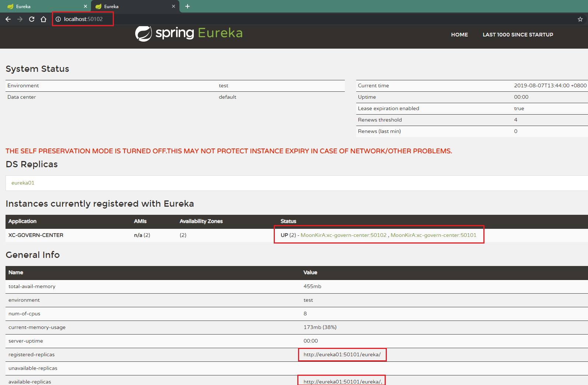The height and width of the screenshot is (385, 588).
Task: Open MoonKirA:xc-govern-center:50102 instance link
Action: coord(343,235)
